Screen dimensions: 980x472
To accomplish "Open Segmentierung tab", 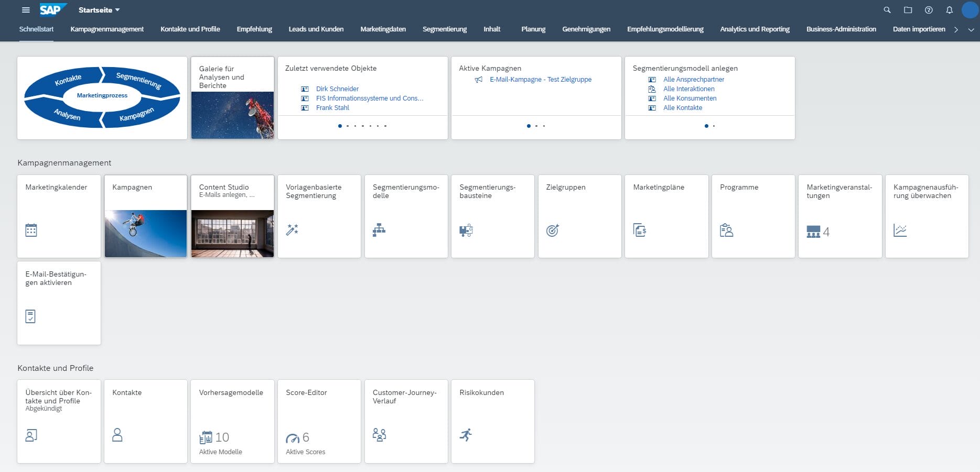I will click(445, 29).
